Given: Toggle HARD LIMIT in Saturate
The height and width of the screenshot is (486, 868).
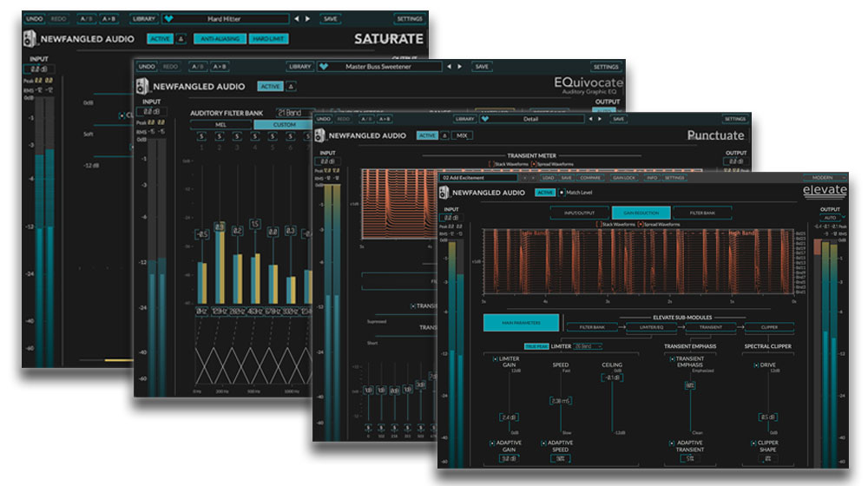Looking at the screenshot, I should coord(268,39).
